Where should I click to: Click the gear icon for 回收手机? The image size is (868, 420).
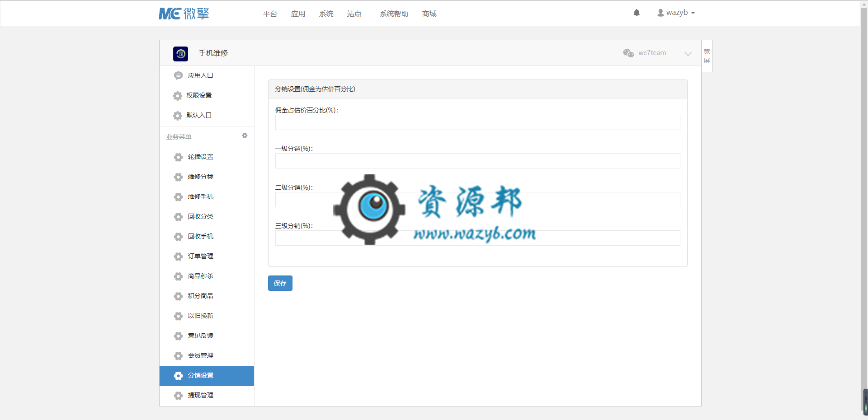point(179,237)
